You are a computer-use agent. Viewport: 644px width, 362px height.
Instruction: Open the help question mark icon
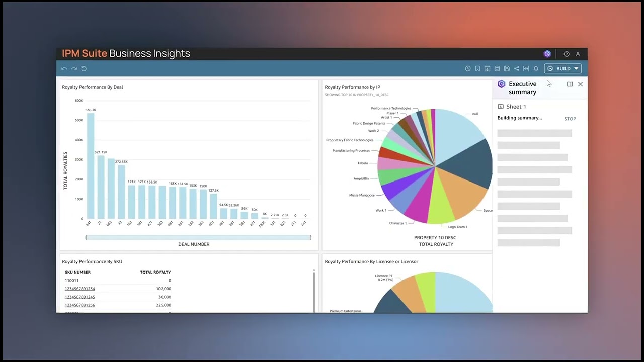[567, 54]
